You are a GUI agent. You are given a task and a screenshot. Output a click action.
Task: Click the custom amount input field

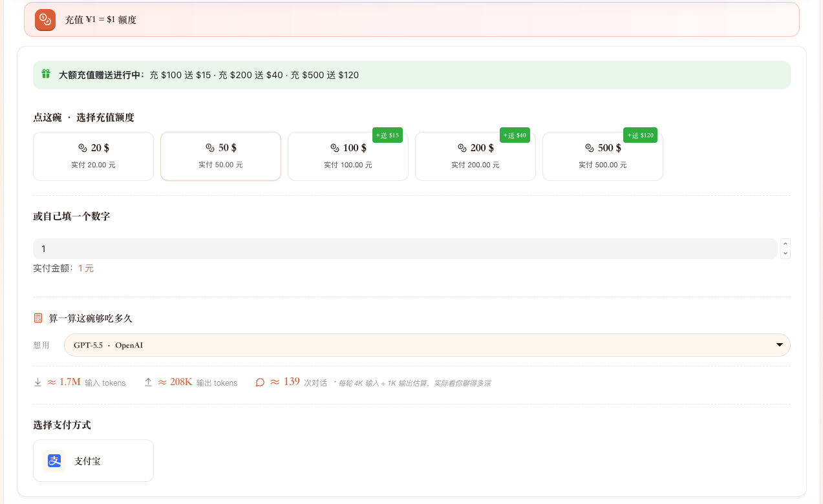[405, 249]
